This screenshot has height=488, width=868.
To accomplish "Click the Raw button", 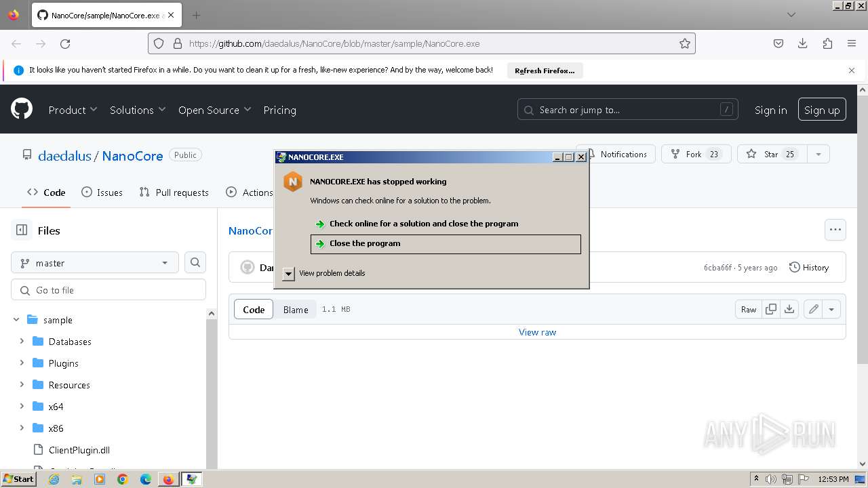I will 749,309.
